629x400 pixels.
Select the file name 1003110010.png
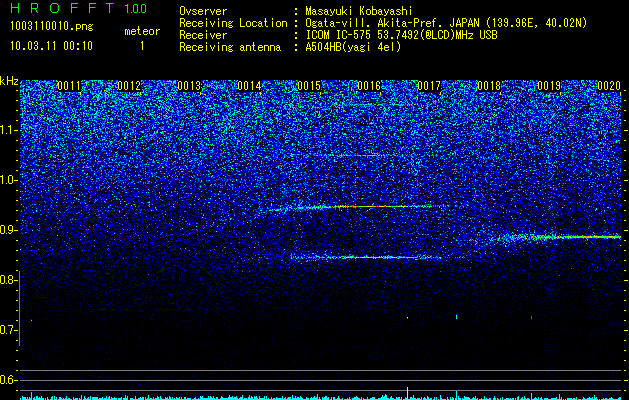[x=52, y=27]
